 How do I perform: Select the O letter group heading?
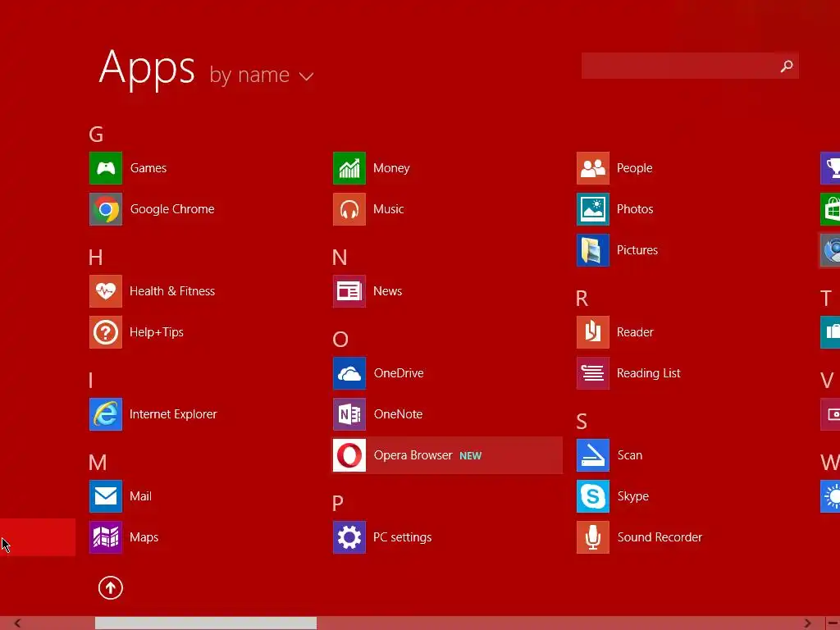tap(340, 340)
